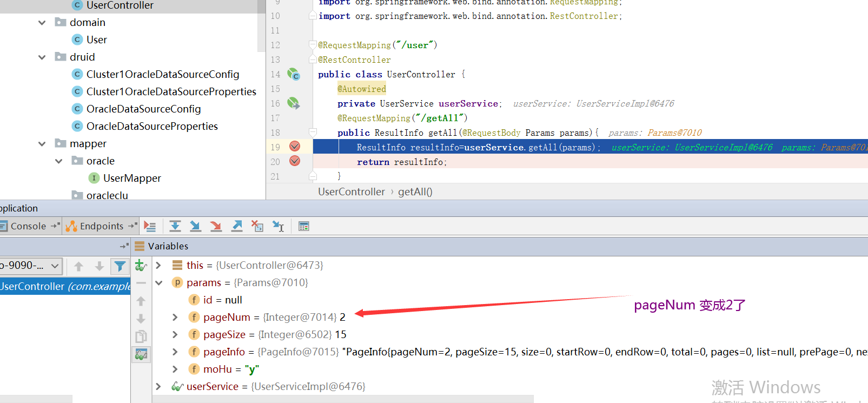Click the Console tab pin arrow icon

[55, 226]
